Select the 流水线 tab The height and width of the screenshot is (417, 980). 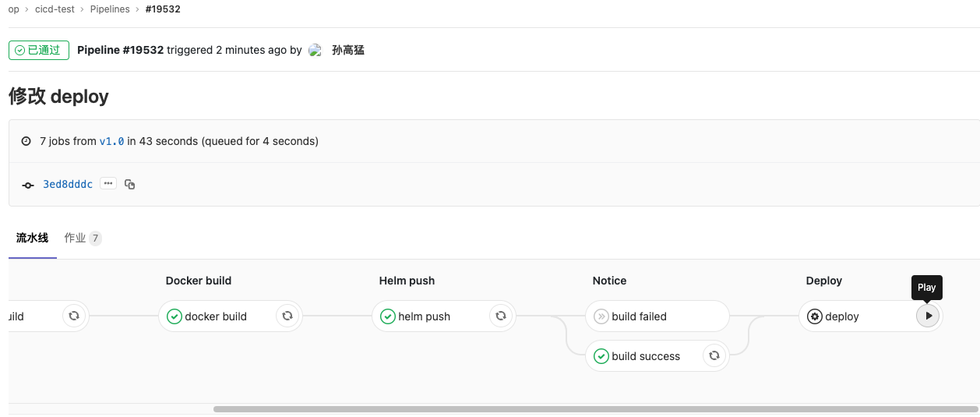click(32, 238)
